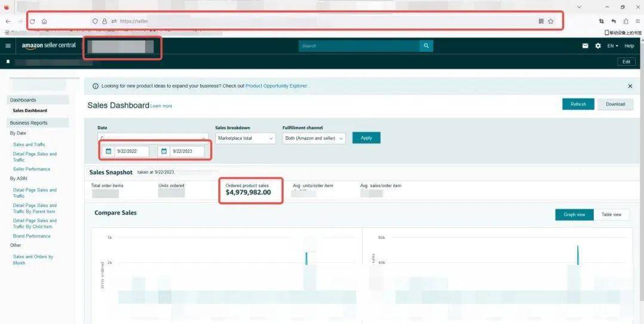Expand the EN language dropdown
644x324 pixels.
click(x=612, y=46)
